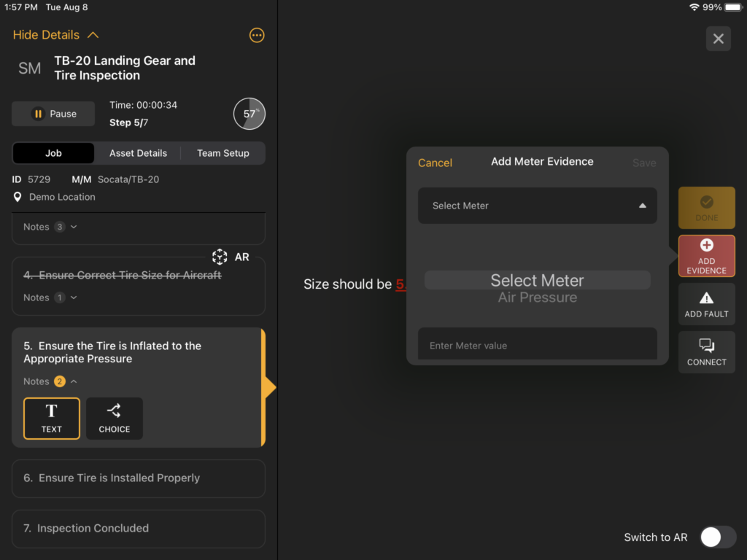Open the CHOICE note in step 5
The width and height of the screenshot is (747, 560).
point(115,419)
